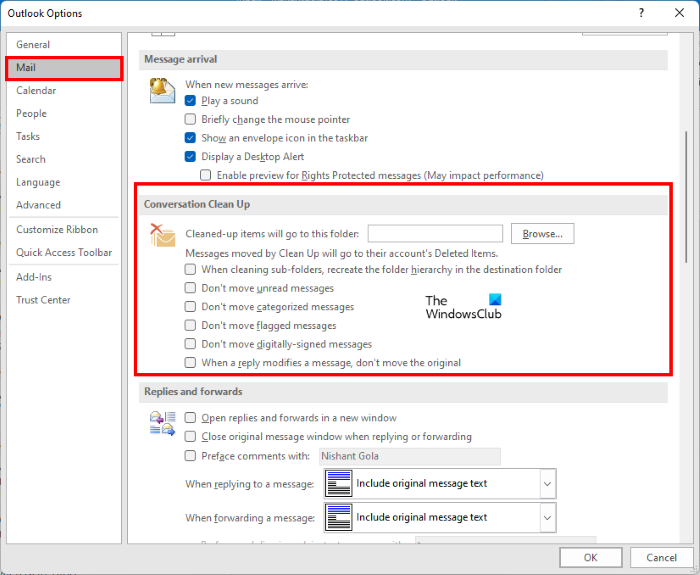Screen dimensions: 700x575
Task: Click the When new messages arrive label
Action: pyautogui.click(x=247, y=85)
